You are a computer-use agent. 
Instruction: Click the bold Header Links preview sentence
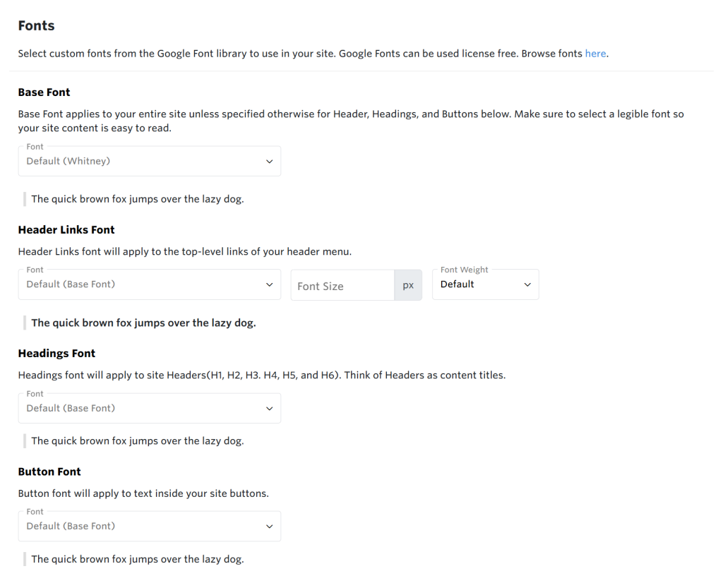point(143,323)
